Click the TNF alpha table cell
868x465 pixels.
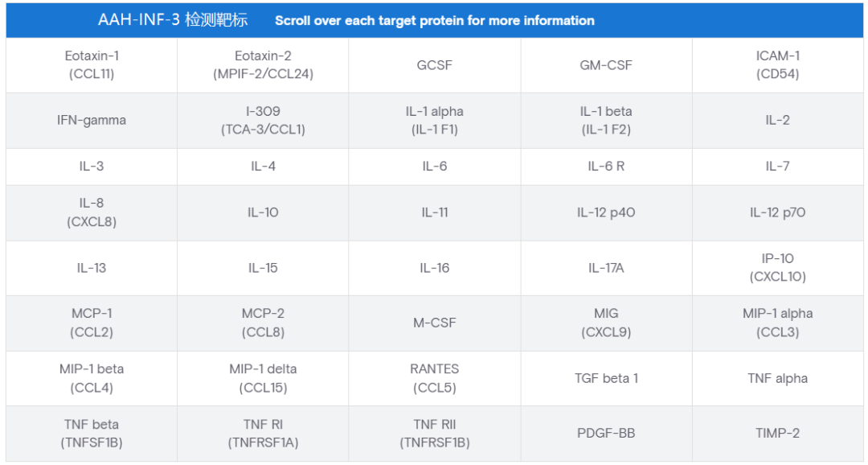[777, 378]
